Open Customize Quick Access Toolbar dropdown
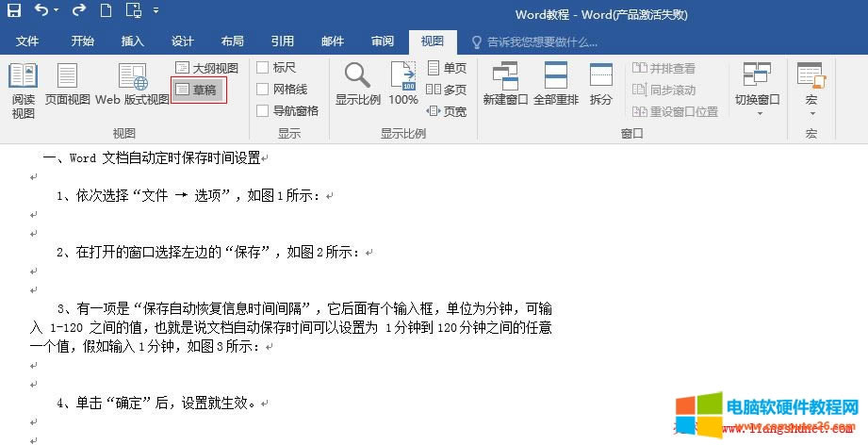This screenshot has height=445, width=868. (156, 10)
